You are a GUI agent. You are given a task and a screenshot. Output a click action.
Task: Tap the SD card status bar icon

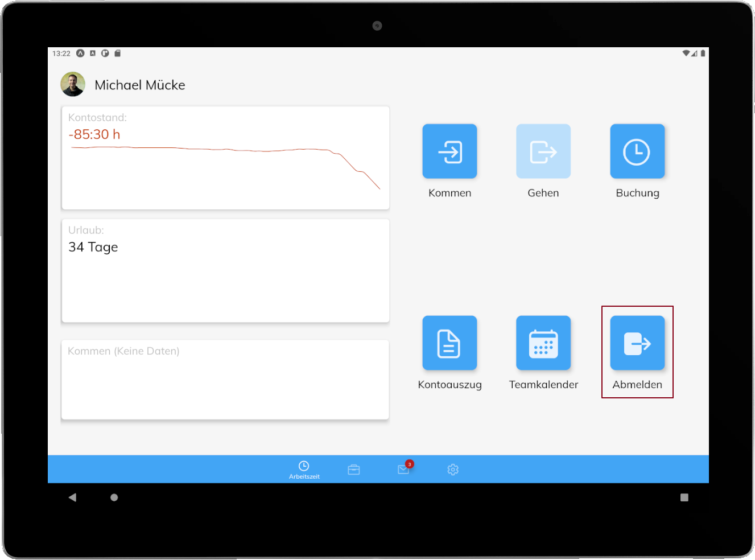pyautogui.click(x=118, y=53)
